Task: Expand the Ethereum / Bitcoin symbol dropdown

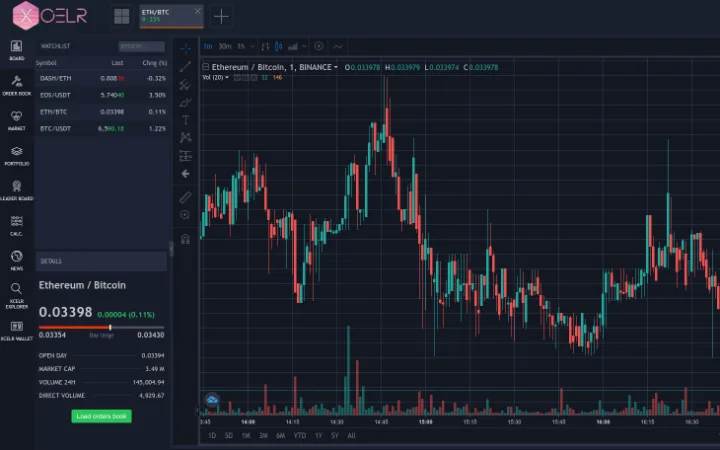Action: coord(336,68)
